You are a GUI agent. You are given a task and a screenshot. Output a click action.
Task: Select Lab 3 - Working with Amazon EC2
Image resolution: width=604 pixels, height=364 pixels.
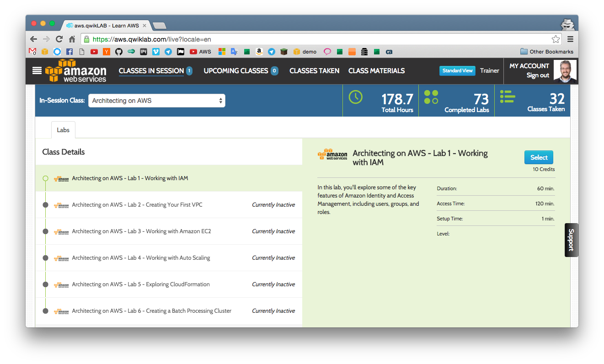pos(169,231)
